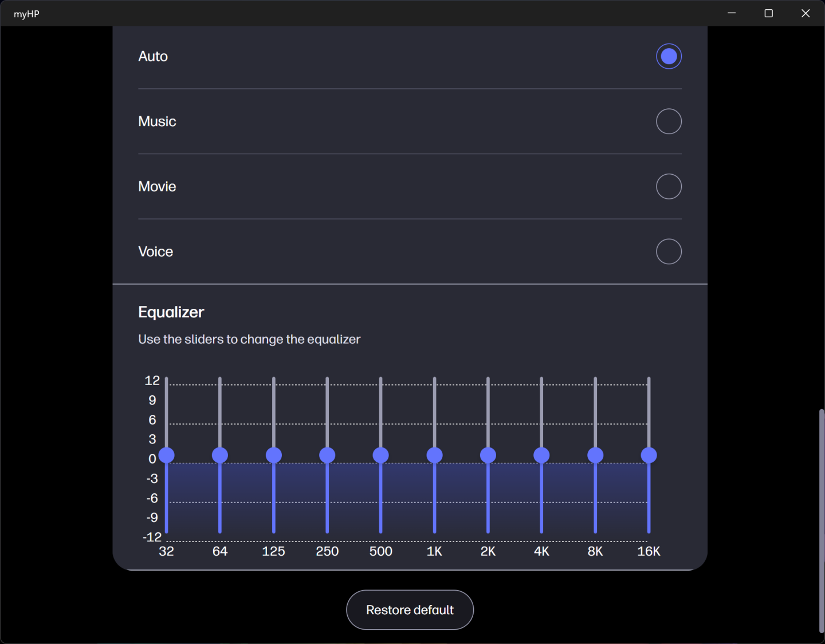
Task: Click the Equalizer section heading
Action: (x=171, y=312)
